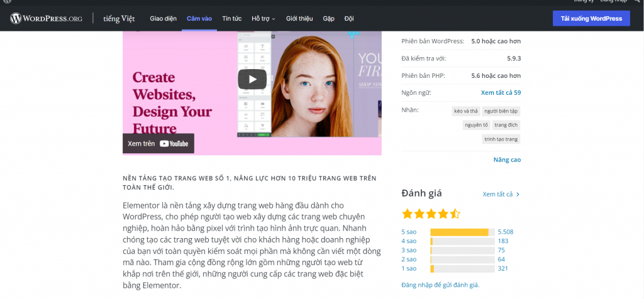Click the Đã kiểm tra với label
The image size is (644, 299).
point(423,58)
